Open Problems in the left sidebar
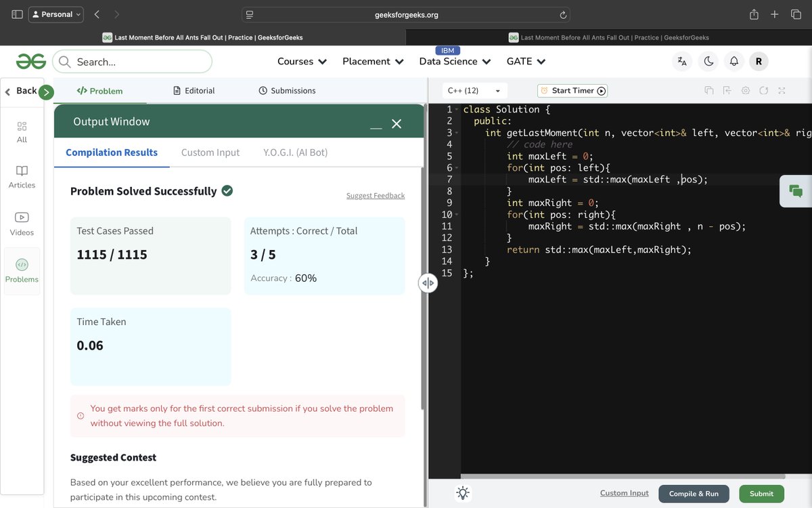The height and width of the screenshot is (508, 812). (x=22, y=271)
